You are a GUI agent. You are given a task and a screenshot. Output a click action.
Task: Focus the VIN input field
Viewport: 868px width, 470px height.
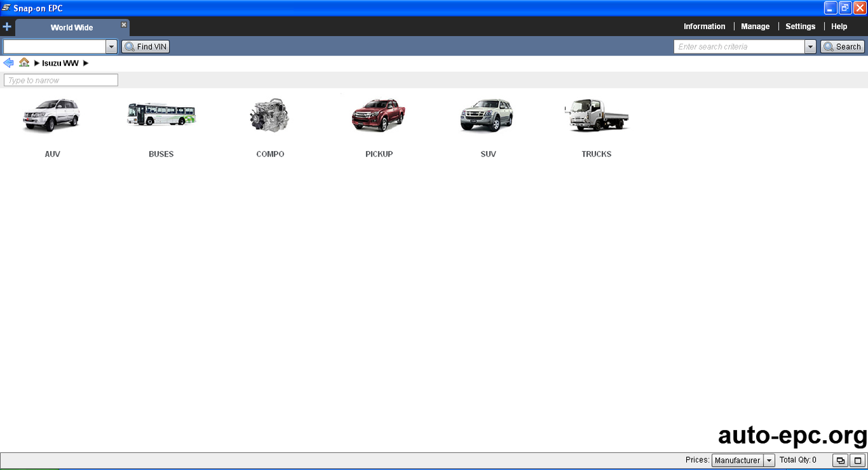(54, 47)
